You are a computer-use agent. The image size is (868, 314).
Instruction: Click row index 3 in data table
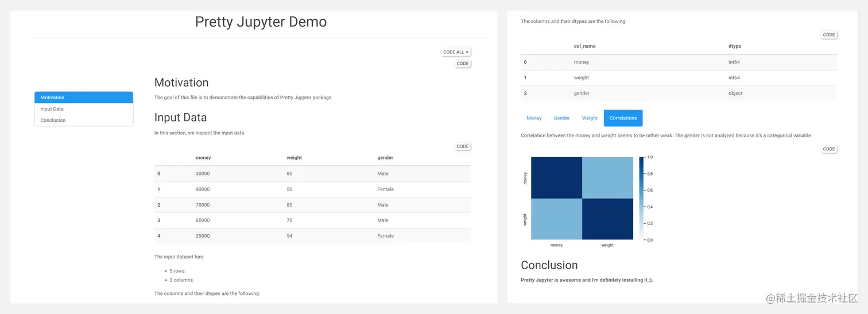click(159, 220)
